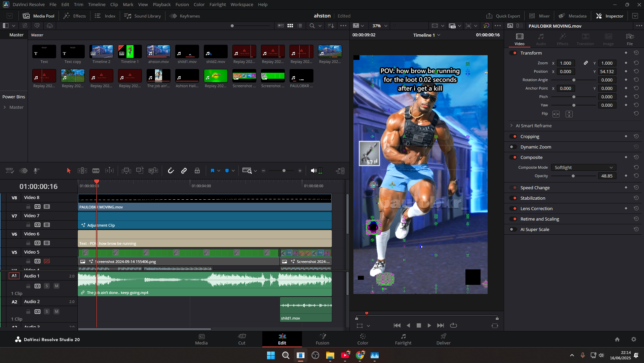Viewport: 644px width, 363px height.
Task: Enable the AI Super Scale toggle
Action: 513,229
